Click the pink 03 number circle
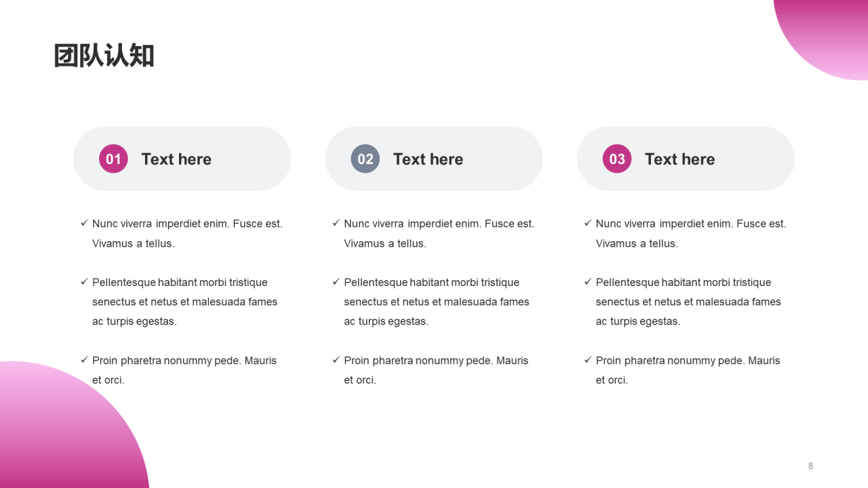 617,159
